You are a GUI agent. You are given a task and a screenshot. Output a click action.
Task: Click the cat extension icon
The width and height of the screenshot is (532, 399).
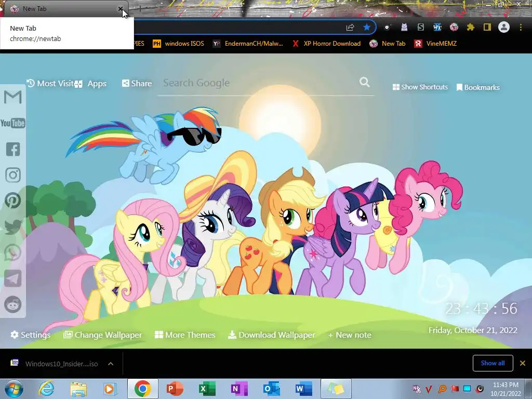(404, 27)
